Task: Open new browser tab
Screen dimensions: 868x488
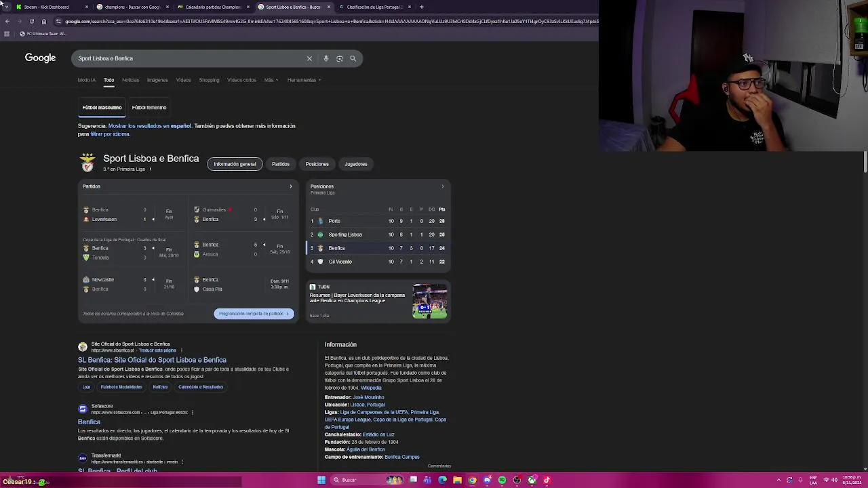Action: pos(421,7)
